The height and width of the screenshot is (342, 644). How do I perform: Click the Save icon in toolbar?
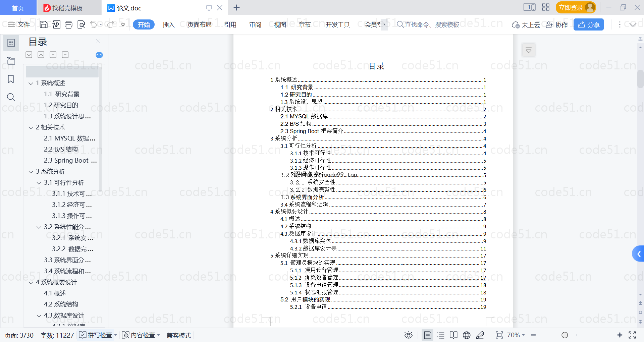(44, 24)
